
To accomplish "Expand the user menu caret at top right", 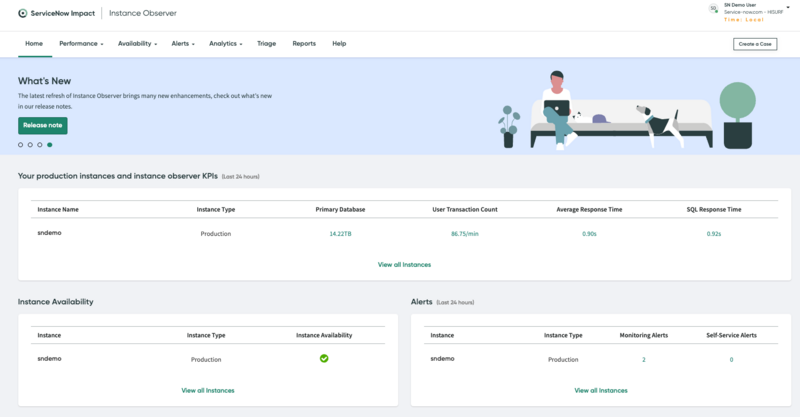I will [x=788, y=8].
